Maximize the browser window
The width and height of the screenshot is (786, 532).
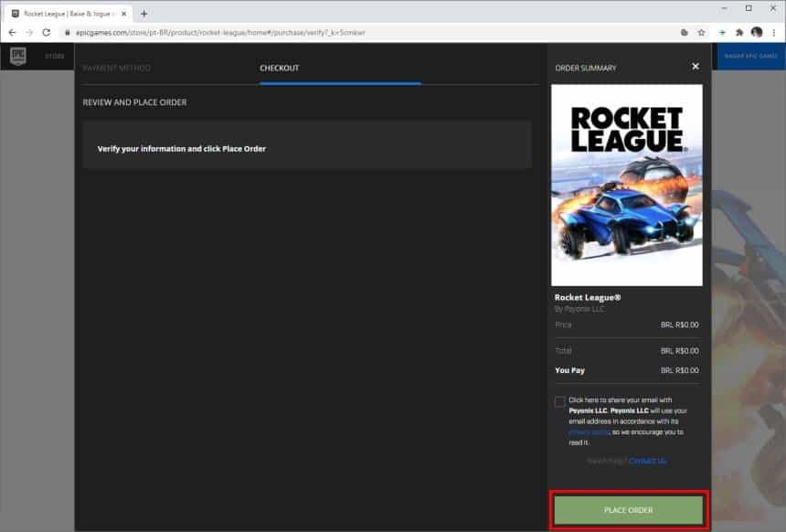749,8
